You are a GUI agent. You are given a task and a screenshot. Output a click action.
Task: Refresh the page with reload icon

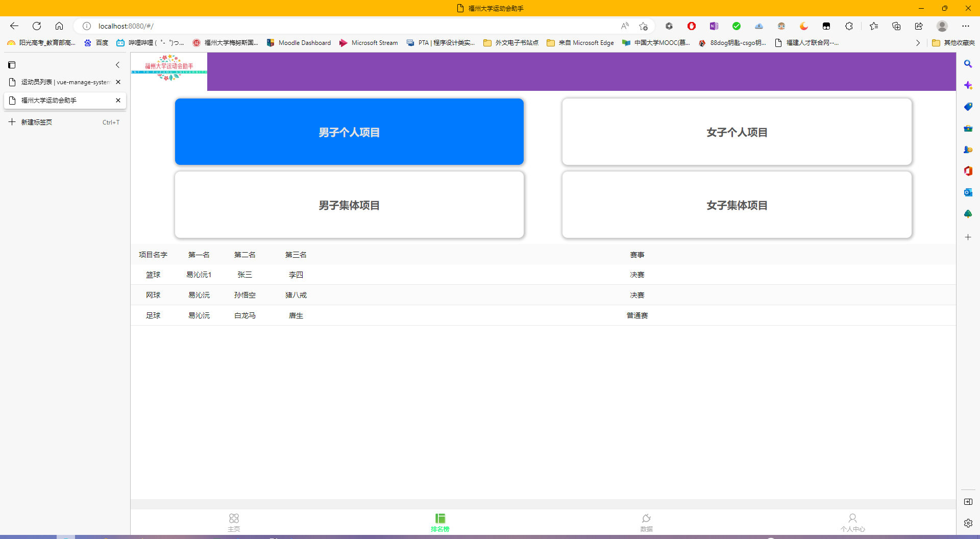pos(37,26)
